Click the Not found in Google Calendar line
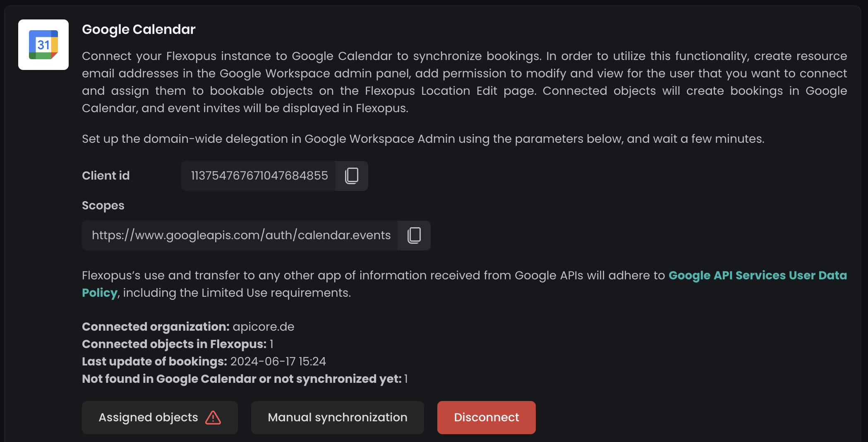The height and width of the screenshot is (442, 868). point(245,379)
